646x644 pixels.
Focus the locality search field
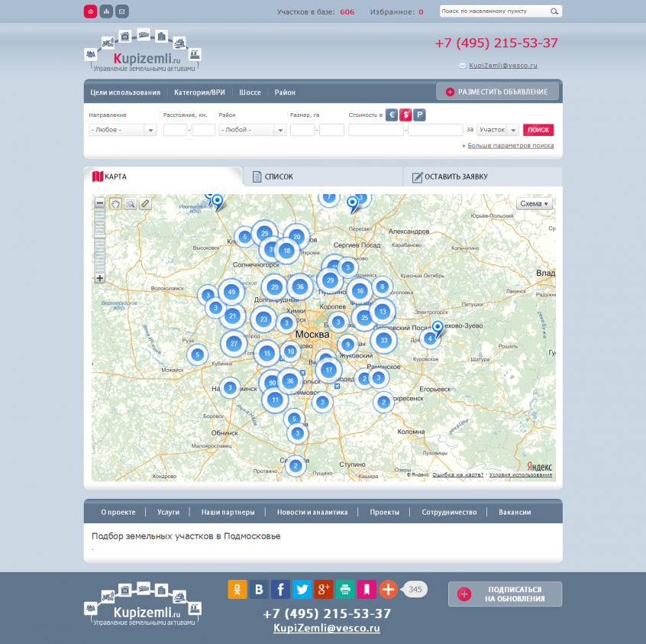click(x=494, y=11)
